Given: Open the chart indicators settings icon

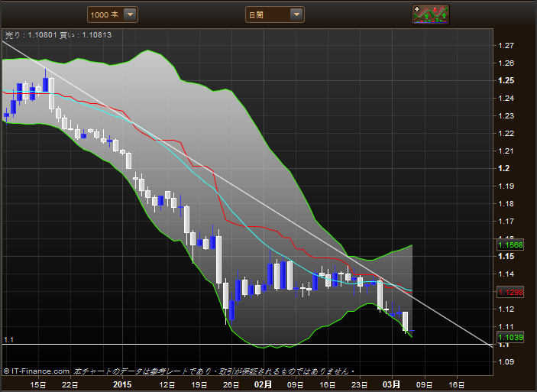Looking at the screenshot, I should click(431, 15).
